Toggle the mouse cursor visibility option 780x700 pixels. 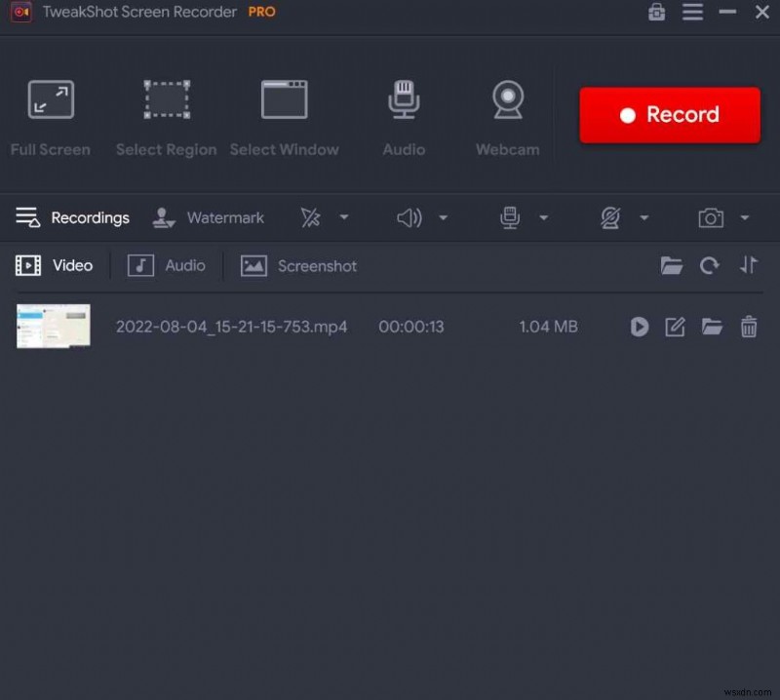click(310, 217)
